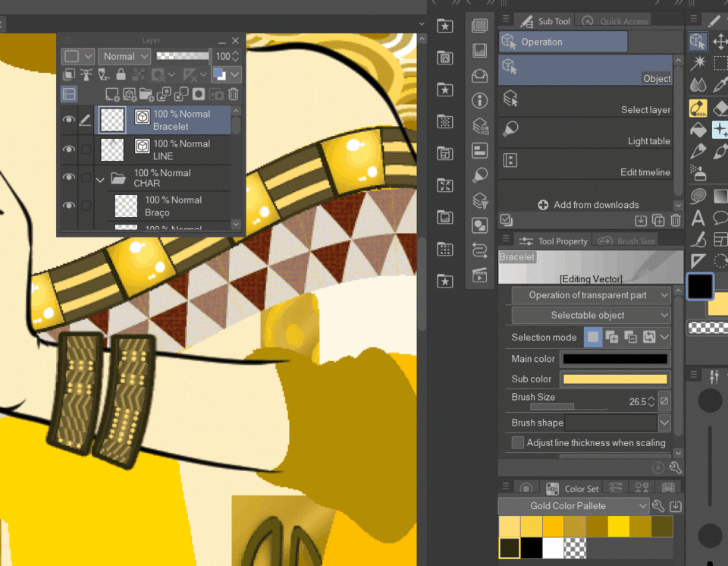Choose the Select layer sub tool
This screenshot has height=566, width=728.
point(585,102)
